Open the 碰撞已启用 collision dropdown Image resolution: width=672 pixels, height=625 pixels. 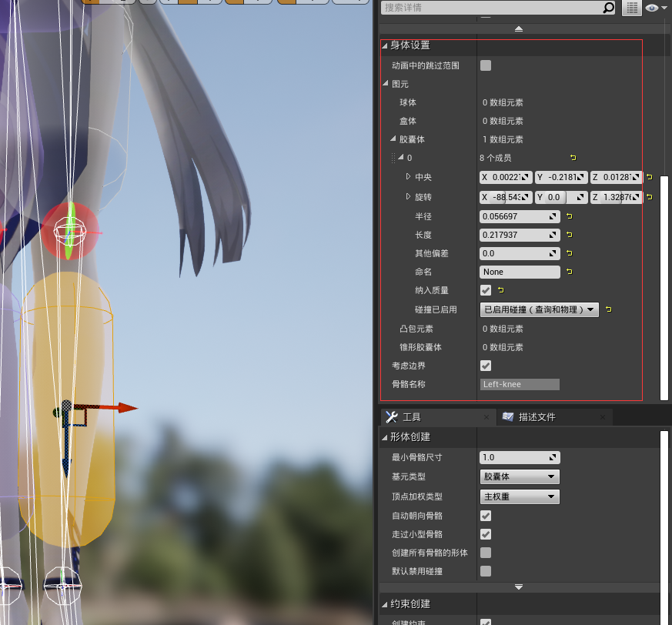[x=539, y=309]
